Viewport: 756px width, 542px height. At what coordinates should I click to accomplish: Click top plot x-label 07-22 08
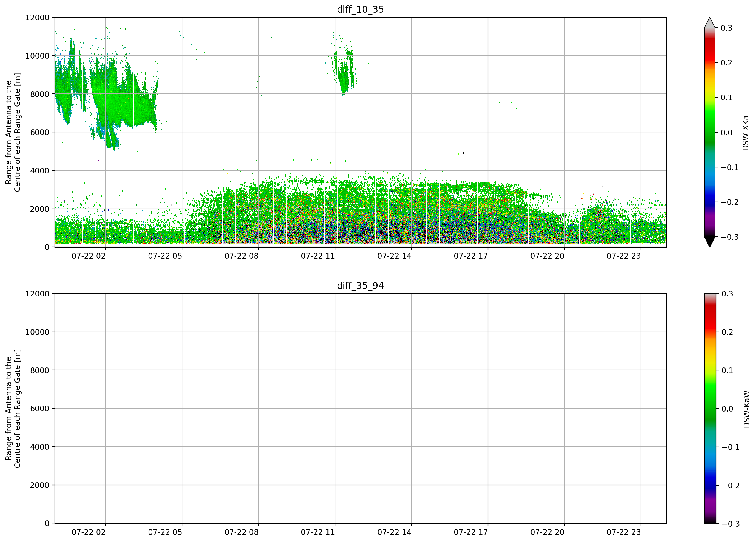241,256
